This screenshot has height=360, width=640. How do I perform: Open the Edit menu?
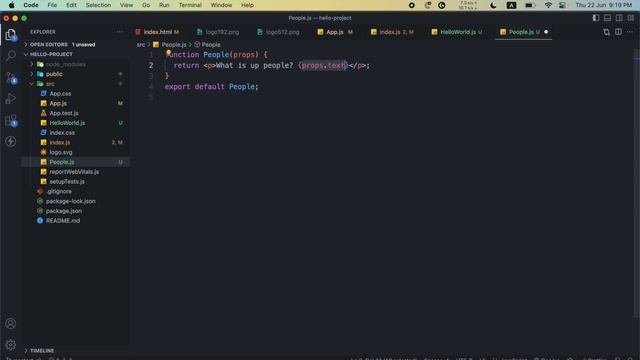point(71,5)
